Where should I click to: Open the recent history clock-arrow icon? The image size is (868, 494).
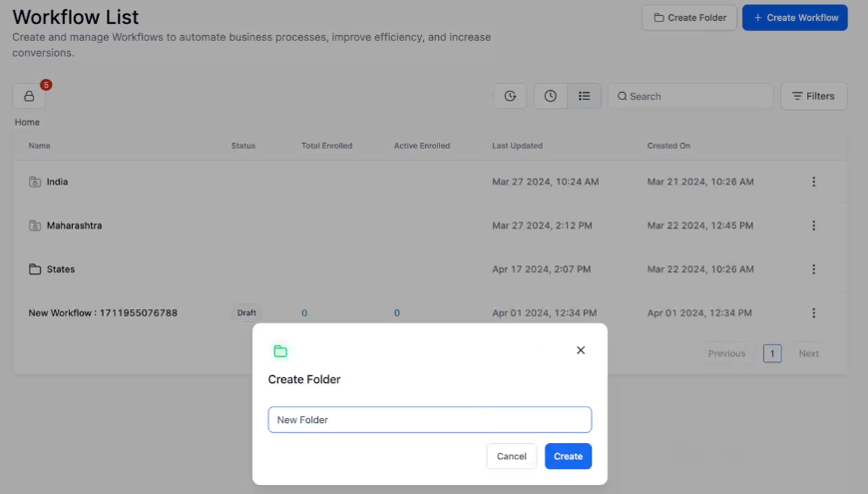[510, 96]
